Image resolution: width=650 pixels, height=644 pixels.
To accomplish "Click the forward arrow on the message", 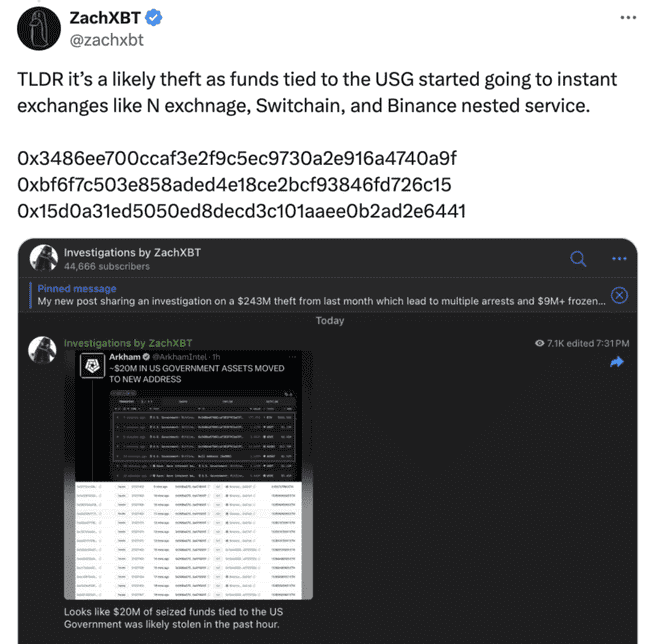I will 616,362.
